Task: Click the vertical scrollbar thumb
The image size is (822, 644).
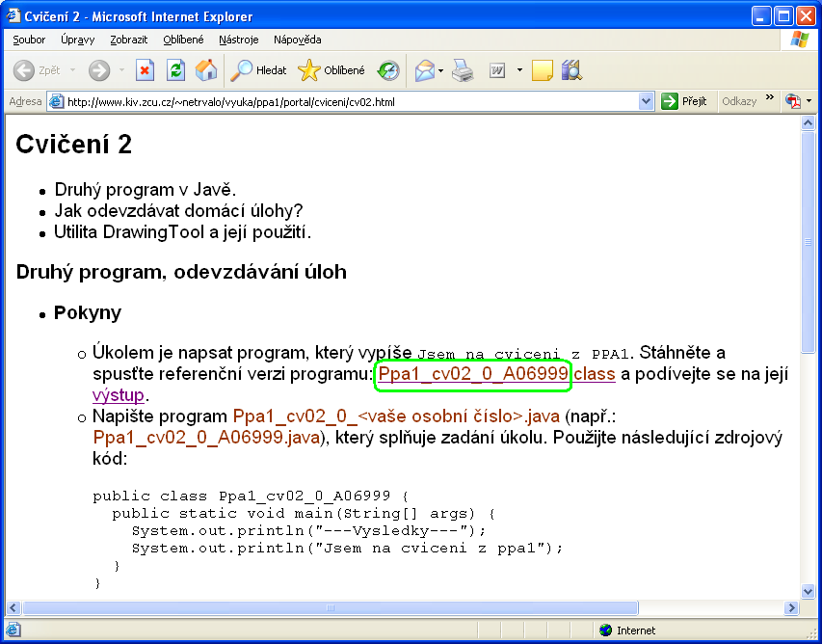Action: (808, 242)
